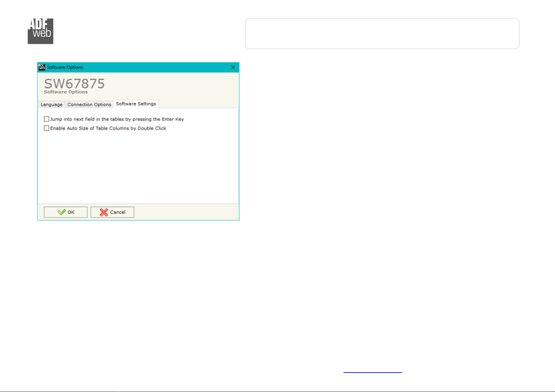Open the Connection Options tab

pyautogui.click(x=89, y=104)
